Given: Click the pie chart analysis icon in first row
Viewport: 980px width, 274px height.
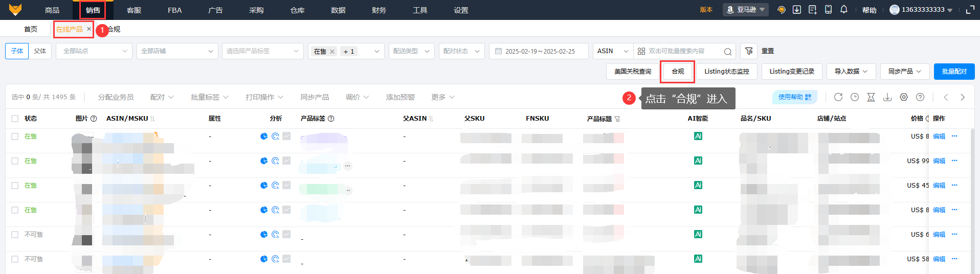Looking at the screenshot, I should point(264,136).
